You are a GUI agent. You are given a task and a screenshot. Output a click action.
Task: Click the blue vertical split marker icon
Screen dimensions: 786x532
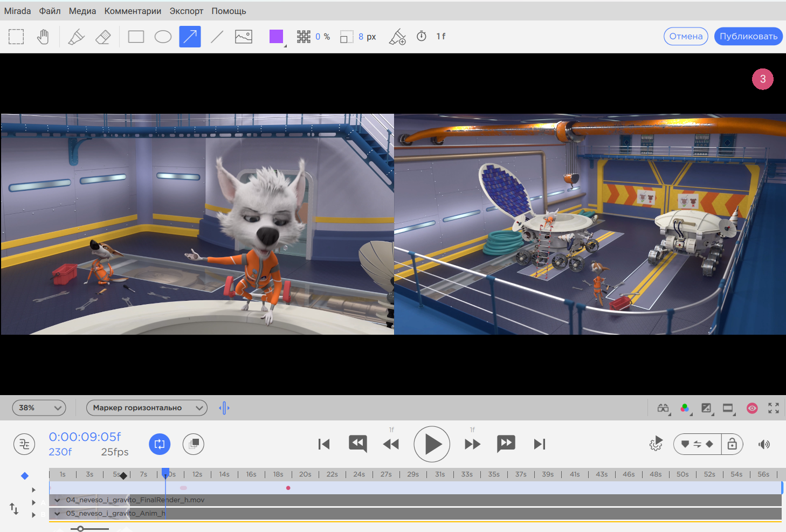(x=224, y=408)
